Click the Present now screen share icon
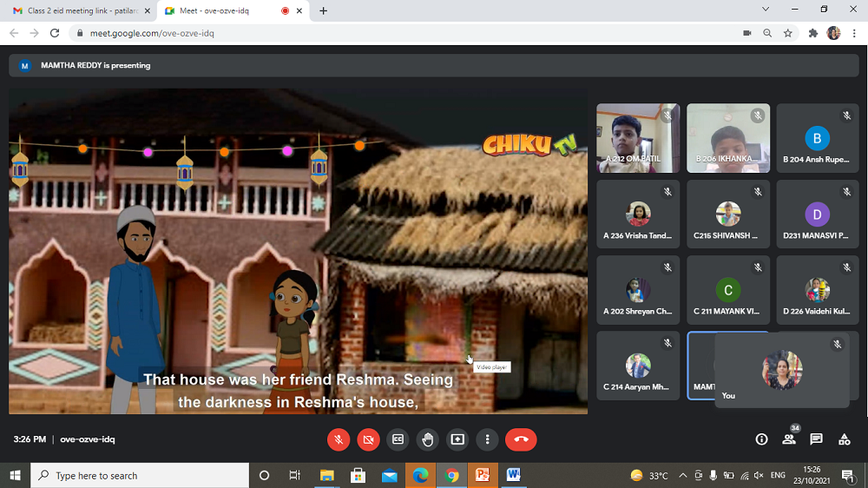 pos(457,439)
